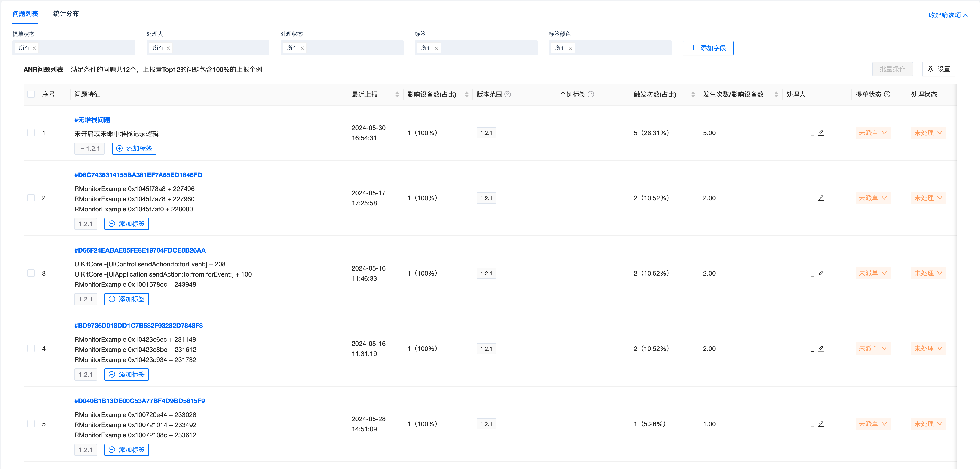Image resolution: width=980 pixels, height=469 pixels.
Task: Expand the 未处理 dropdown in row 2
Action: coord(928,198)
